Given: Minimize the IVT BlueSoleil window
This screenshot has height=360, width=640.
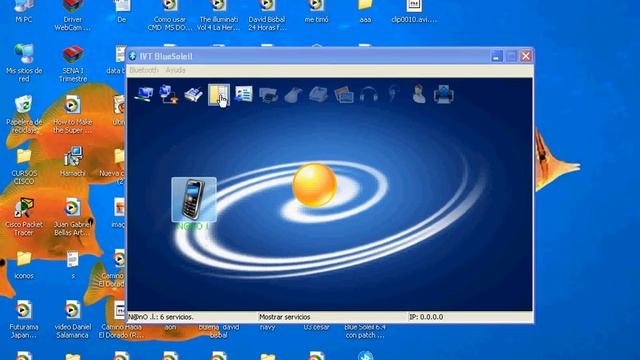Looking at the screenshot, I should pos(496,56).
